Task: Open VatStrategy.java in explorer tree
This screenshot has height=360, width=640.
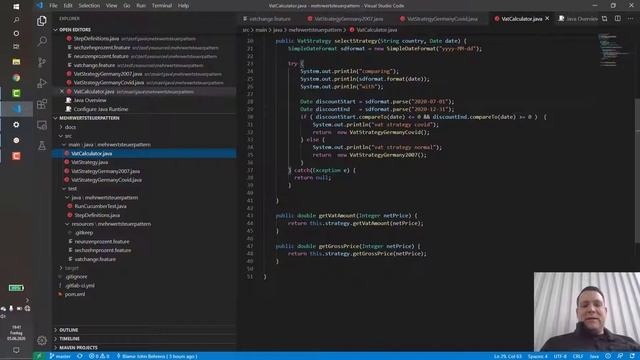Action: click(x=89, y=162)
